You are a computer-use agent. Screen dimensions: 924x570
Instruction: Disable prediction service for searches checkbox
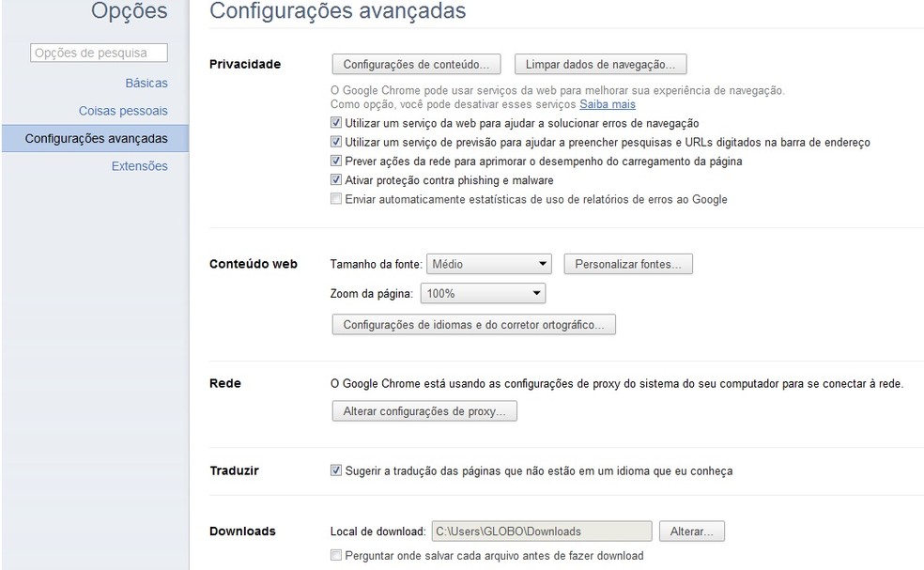click(x=335, y=142)
